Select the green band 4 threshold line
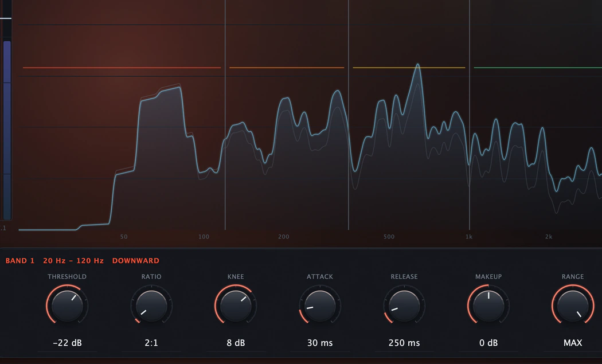Screen dimensions: 602x364 538,68
